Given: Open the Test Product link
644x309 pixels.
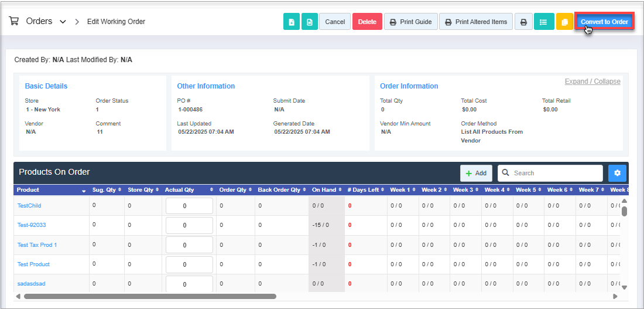Looking at the screenshot, I should (33, 264).
